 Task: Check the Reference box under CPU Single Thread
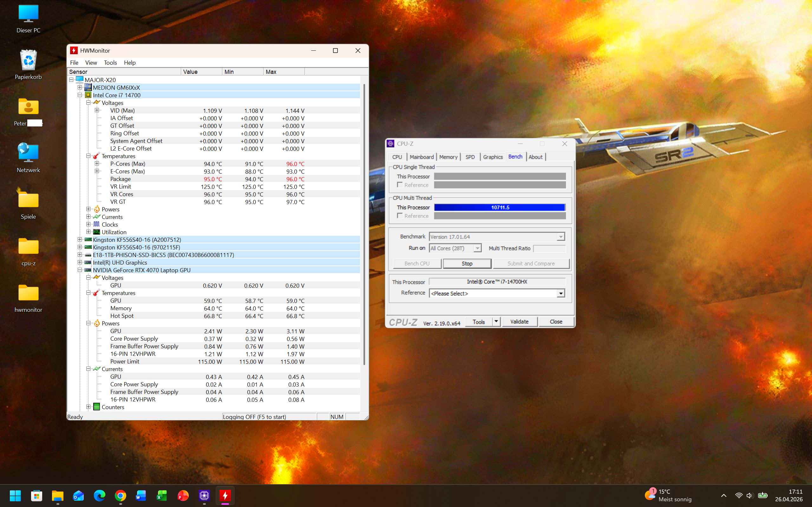pyautogui.click(x=400, y=185)
